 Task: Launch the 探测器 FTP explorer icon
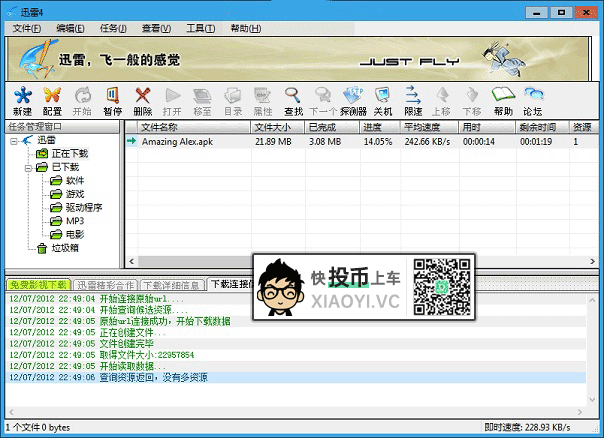coord(353,101)
